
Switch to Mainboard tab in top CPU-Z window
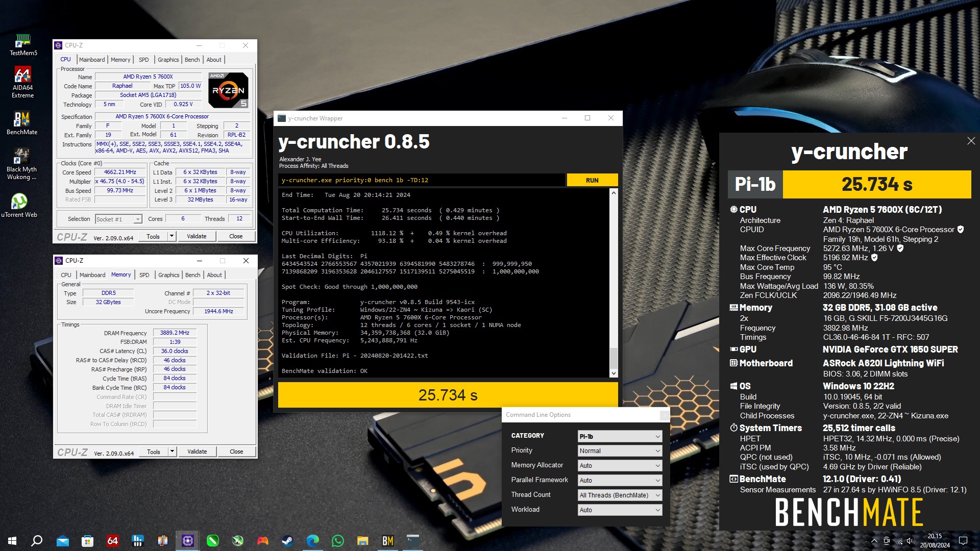pyautogui.click(x=92, y=60)
